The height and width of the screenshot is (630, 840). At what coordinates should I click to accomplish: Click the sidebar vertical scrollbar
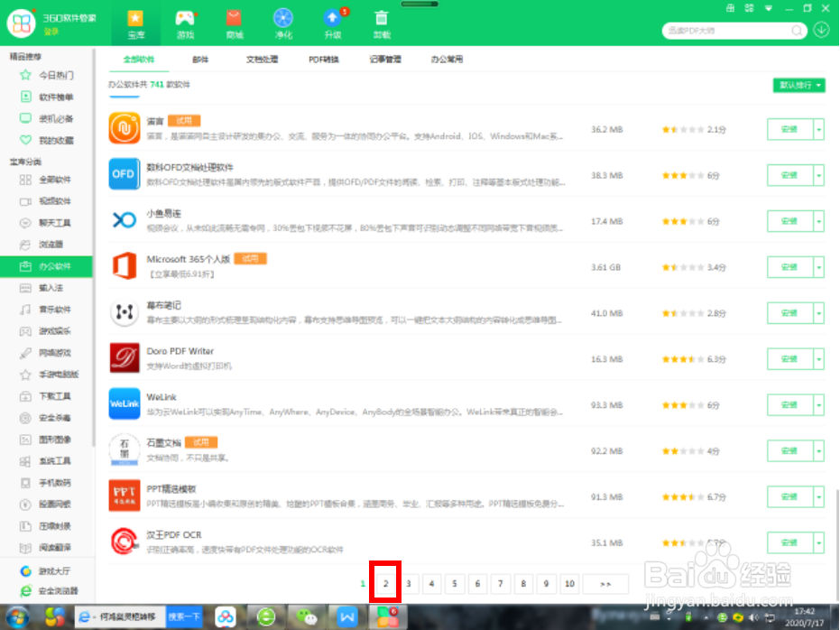(x=94, y=246)
